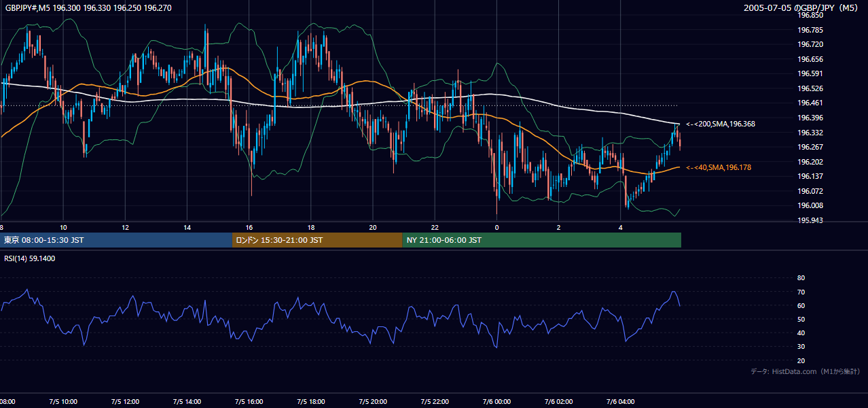Click hour marker 22 under price chart
Screen dimensions: 868x408
(435, 227)
